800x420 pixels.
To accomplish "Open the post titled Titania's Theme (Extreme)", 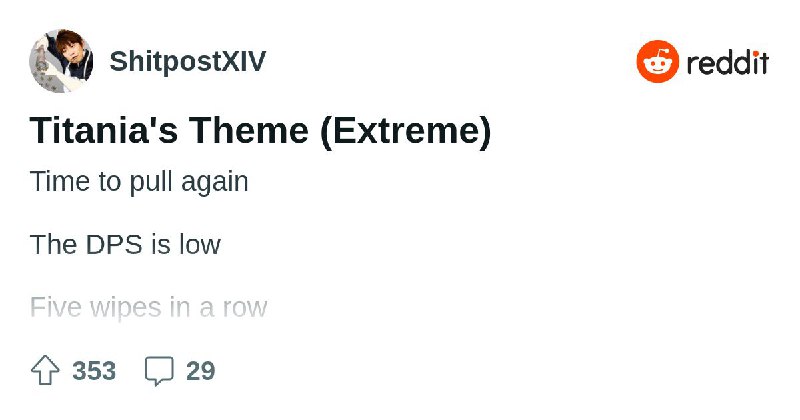I will (260, 131).
